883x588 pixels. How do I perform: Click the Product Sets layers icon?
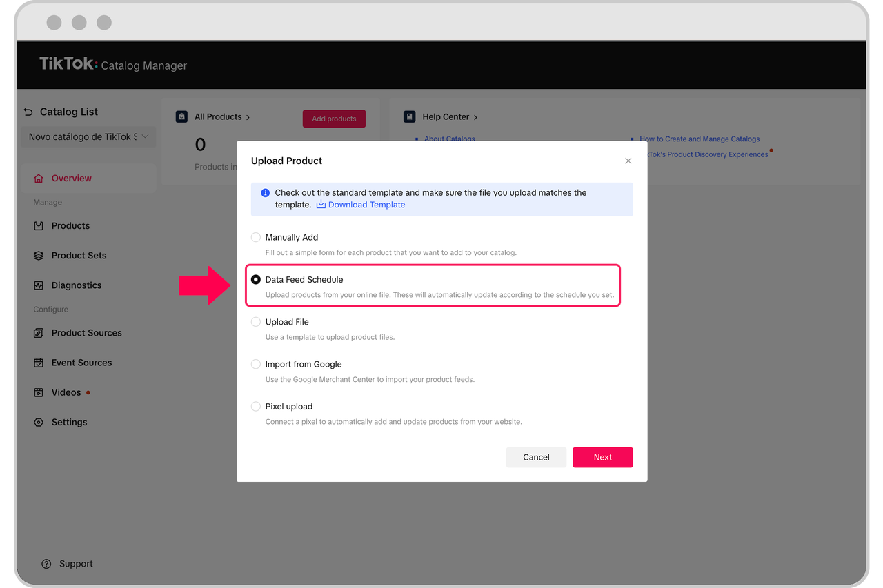pyautogui.click(x=39, y=256)
